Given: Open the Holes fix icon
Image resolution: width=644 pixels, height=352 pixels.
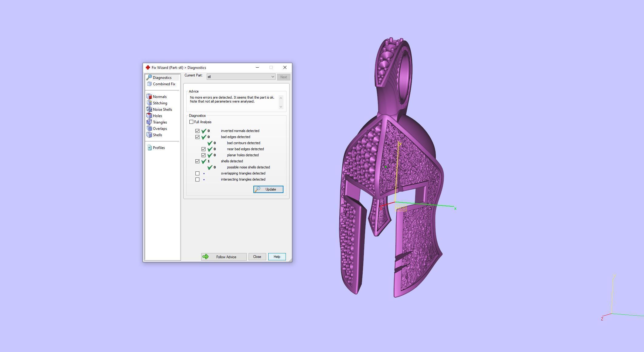Looking at the screenshot, I should pos(149,116).
